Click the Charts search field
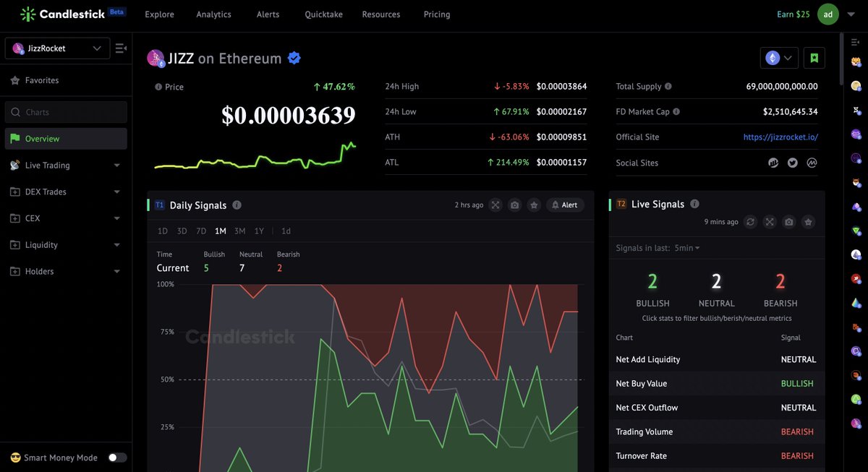Image resolution: width=868 pixels, height=472 pixels. [x=65, y=112]
